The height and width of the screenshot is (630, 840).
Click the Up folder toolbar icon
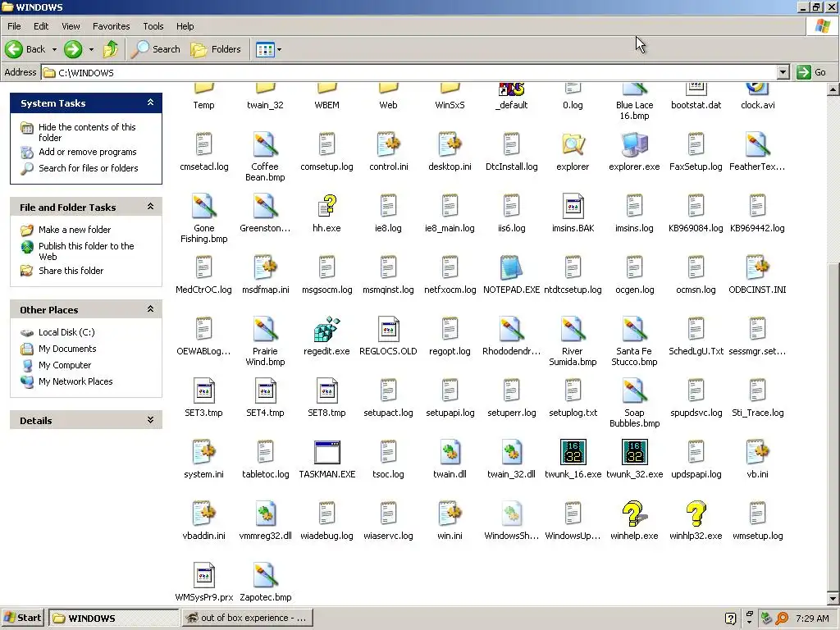tap(111, 49)
